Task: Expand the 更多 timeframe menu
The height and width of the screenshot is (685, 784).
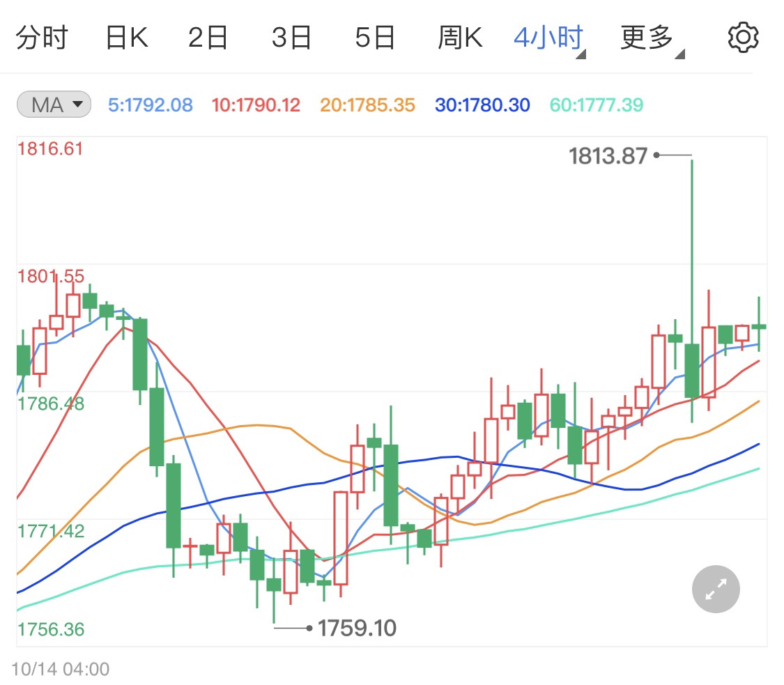Action: [652, 38]
